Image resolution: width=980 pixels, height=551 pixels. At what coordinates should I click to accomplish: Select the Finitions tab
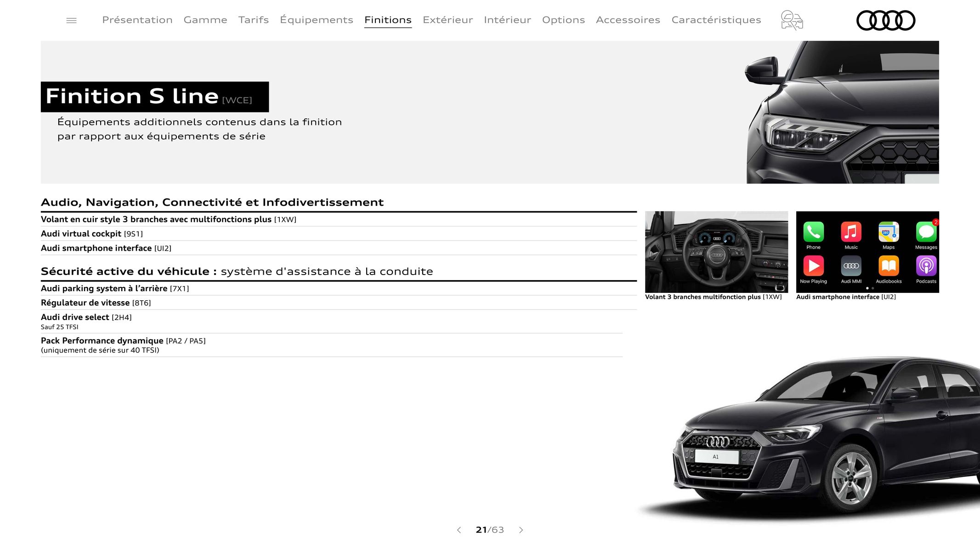(388, 20)
